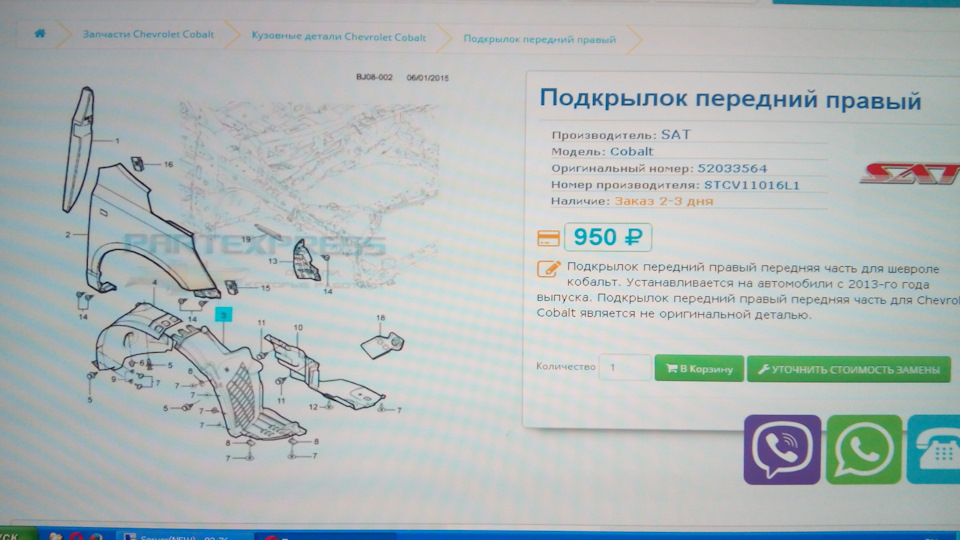Click the manufacturer number STCV11016L1 text
The height and width of the screenshot is (540, 960).
pyautogui.click(x=752, y=185)
